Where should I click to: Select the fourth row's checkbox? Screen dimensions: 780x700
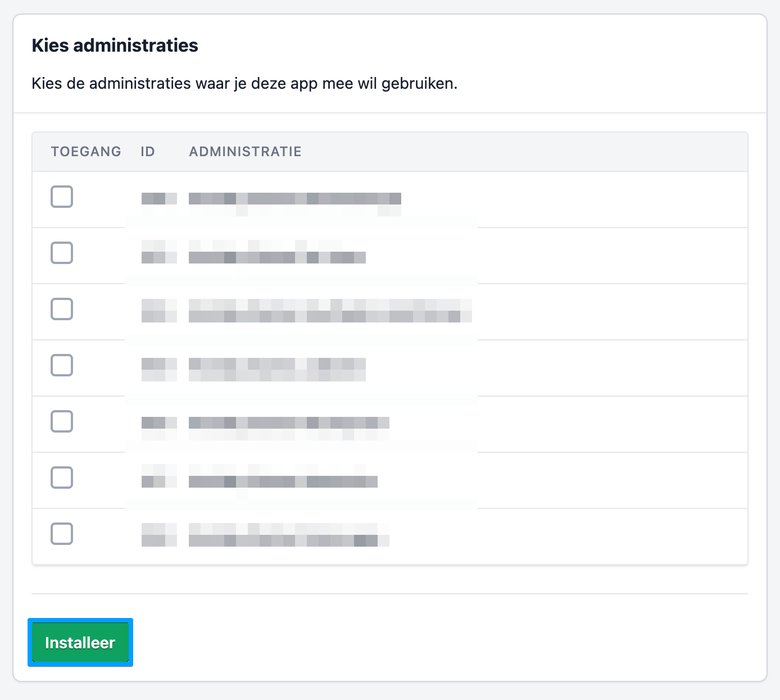tap(62, 366)
